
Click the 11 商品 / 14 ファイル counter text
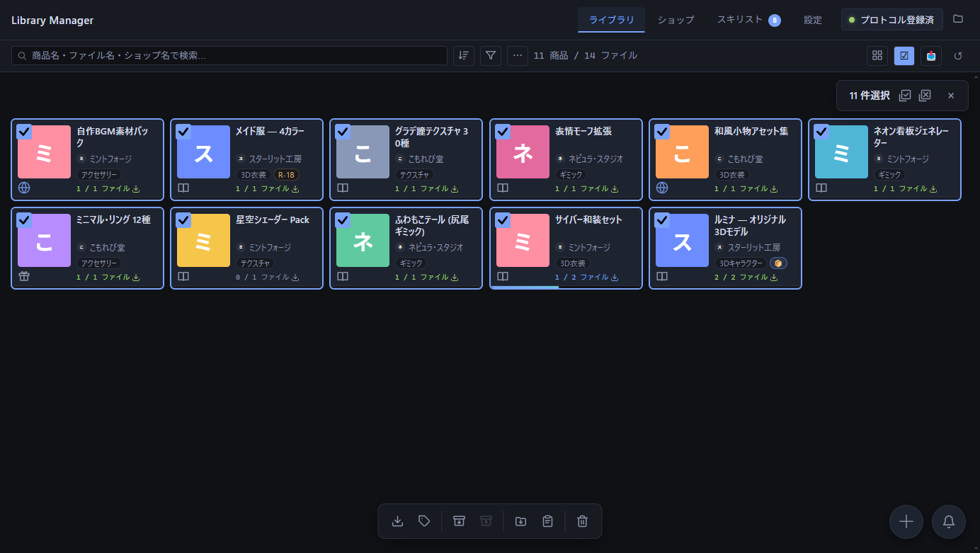tap(586, 55)
